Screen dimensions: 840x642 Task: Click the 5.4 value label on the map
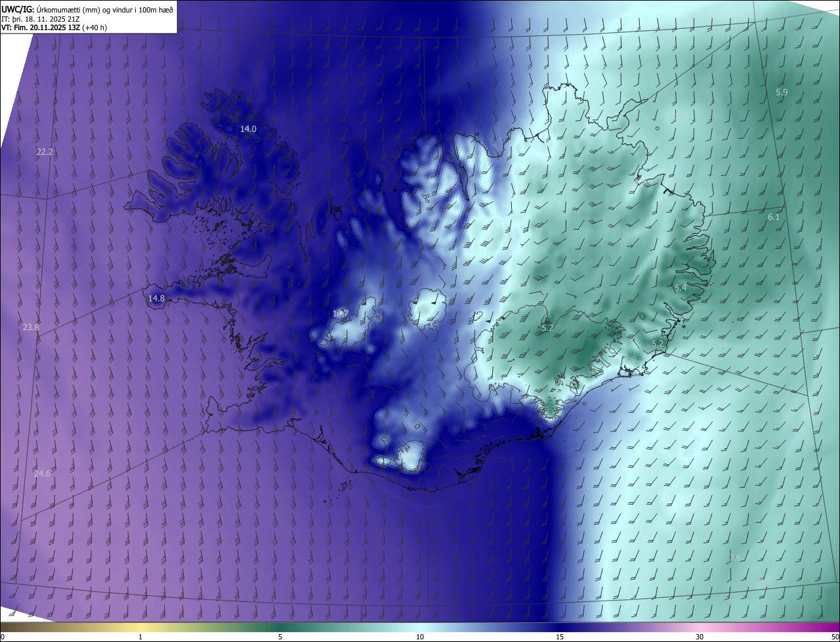coord(681,288)
